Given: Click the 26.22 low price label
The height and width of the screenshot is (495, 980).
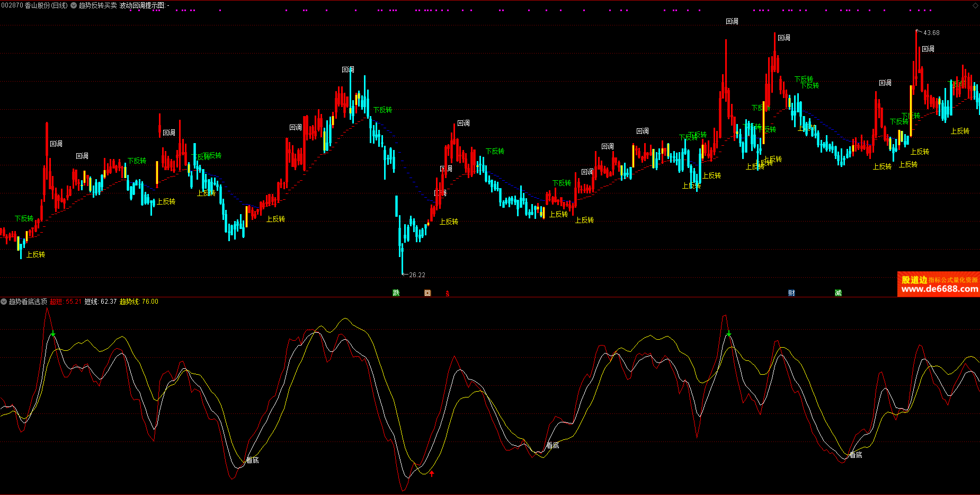Looking at the screenshot, I should tap(417, 275).
